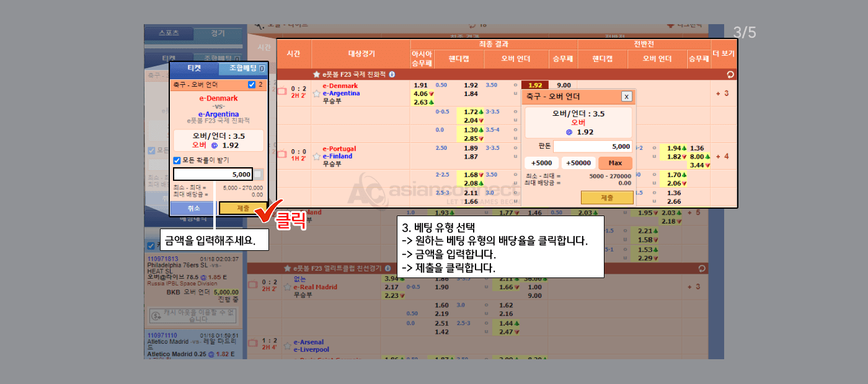This screenshot has height=384, width=868.
Task: Click the Max stake button
Action: pyautogui.click(x=615, y=163)
